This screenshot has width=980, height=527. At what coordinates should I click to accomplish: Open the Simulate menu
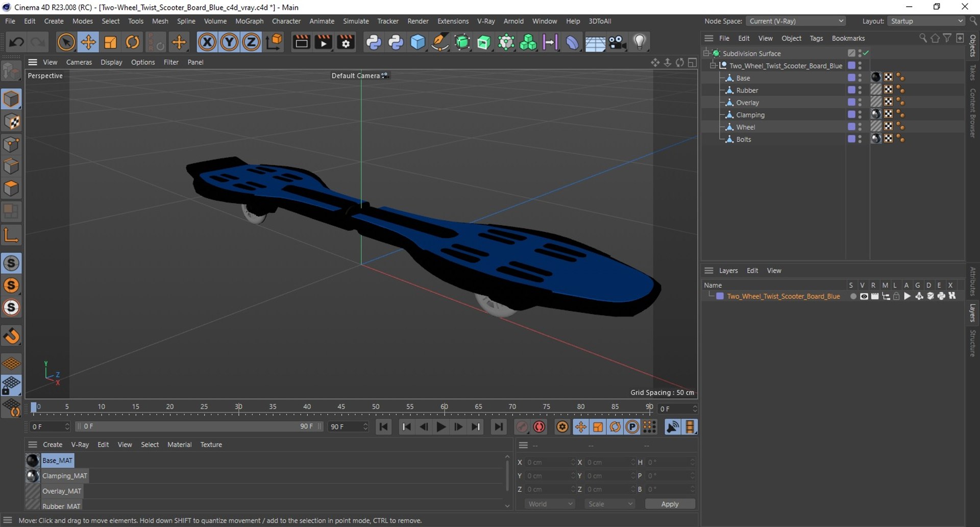pos(356,21)
